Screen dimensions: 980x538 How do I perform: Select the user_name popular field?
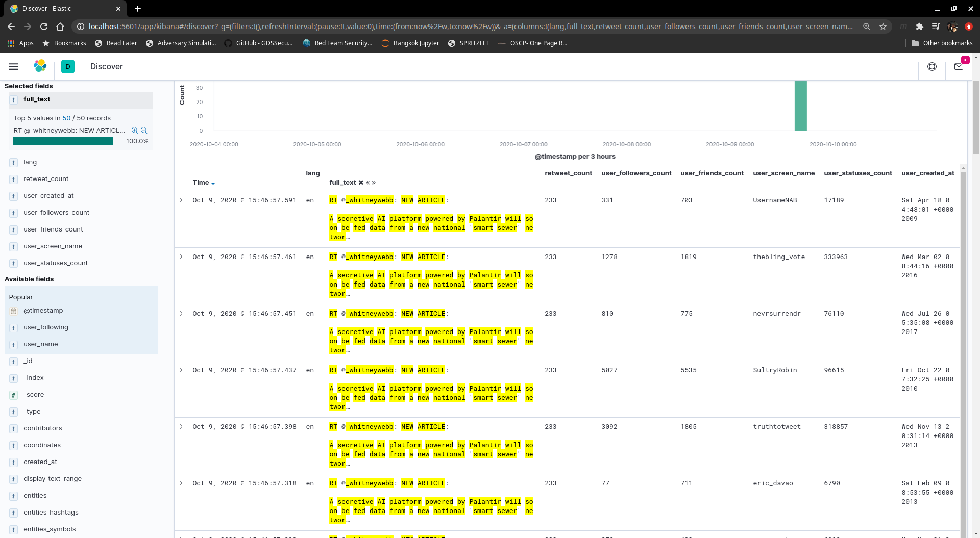41,344
